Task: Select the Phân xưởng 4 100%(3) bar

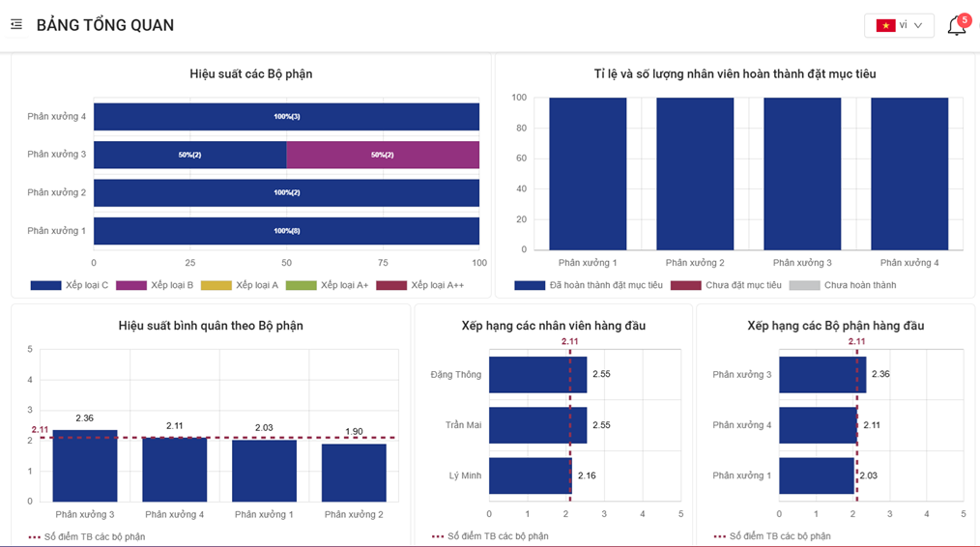Action: click(x=286, y=117)
